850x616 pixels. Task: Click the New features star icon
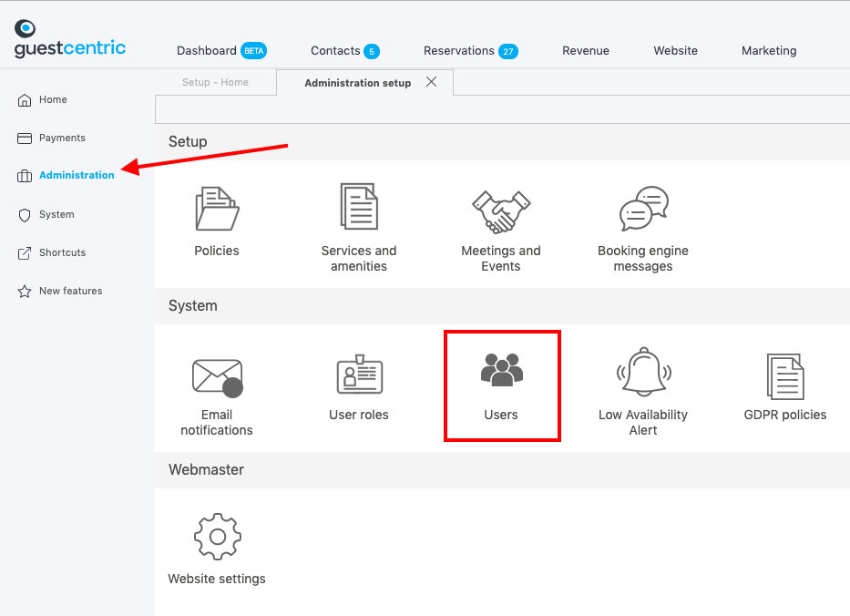pos(25,292)
